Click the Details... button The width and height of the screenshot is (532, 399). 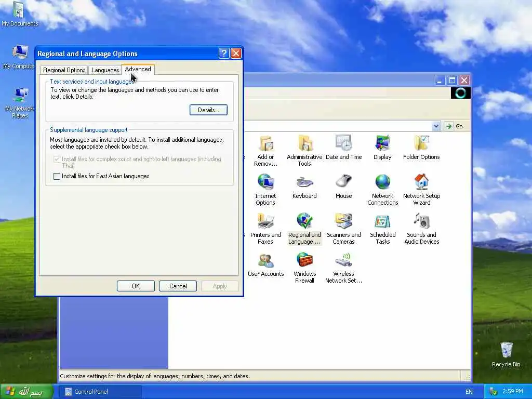point(208,110)
